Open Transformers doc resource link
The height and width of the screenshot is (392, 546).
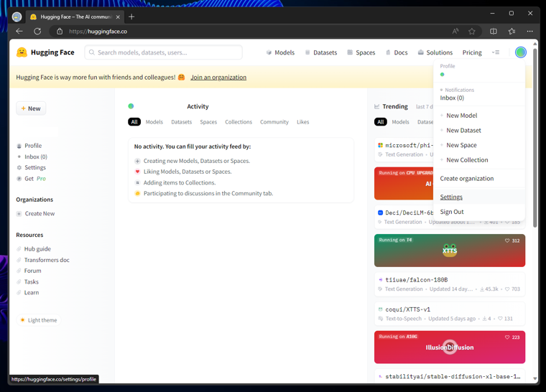[43, 260]
